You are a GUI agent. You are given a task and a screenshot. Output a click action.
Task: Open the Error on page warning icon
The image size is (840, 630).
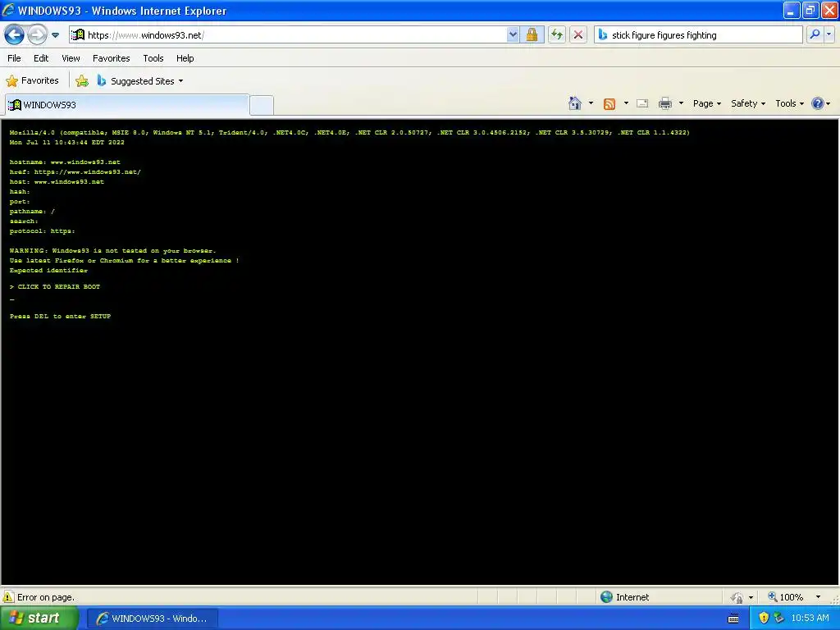8,597
